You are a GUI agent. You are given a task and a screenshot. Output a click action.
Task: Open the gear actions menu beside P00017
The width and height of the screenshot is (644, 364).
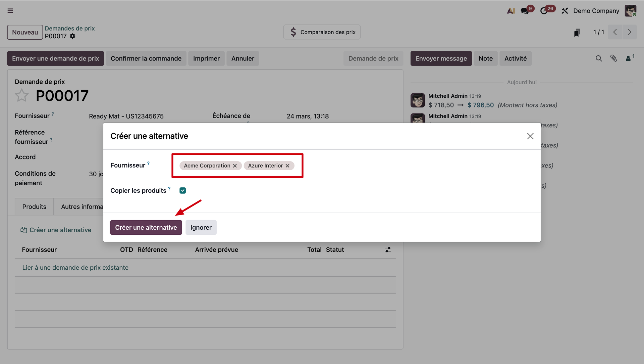point(72,36)
